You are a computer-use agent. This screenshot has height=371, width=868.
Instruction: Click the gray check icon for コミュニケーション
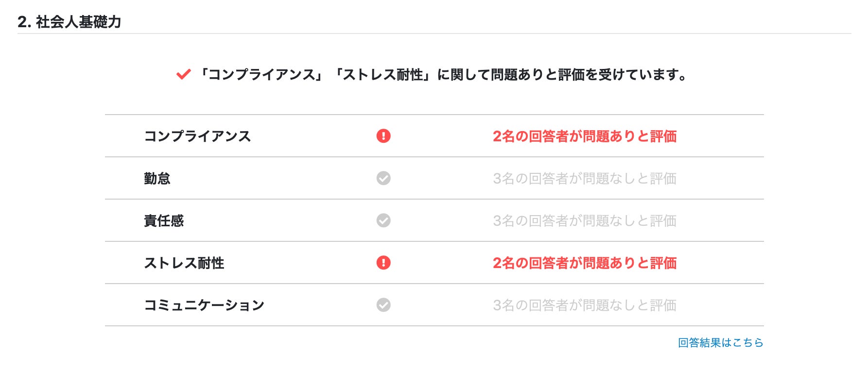pos(383,305)
